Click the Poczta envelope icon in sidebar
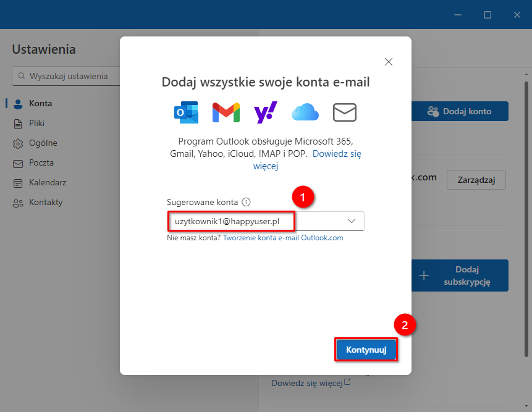 point(18,164)
